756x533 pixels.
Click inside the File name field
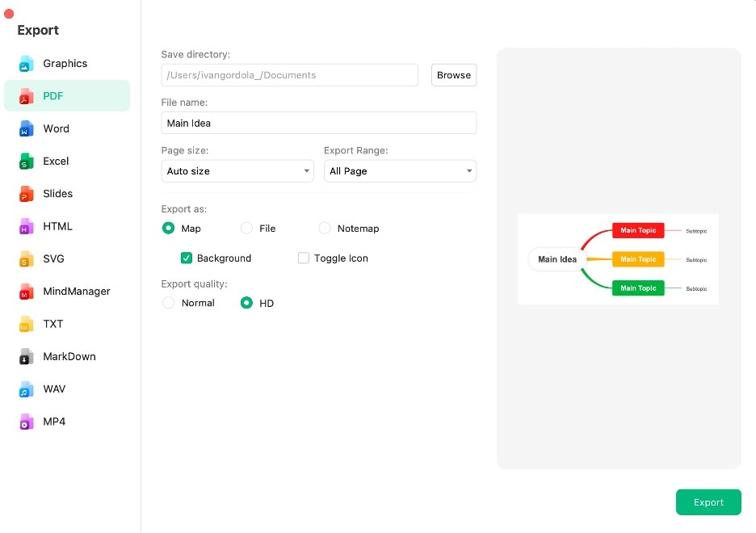318,123
